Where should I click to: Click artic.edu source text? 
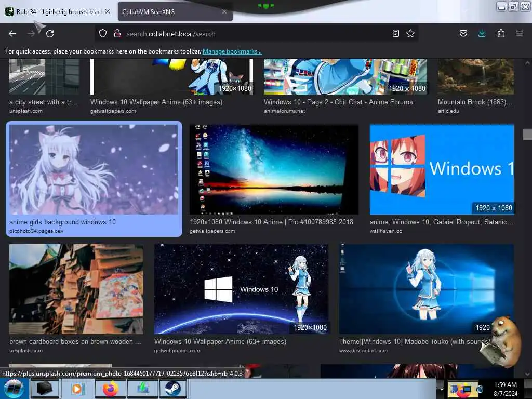click(448, 111)
